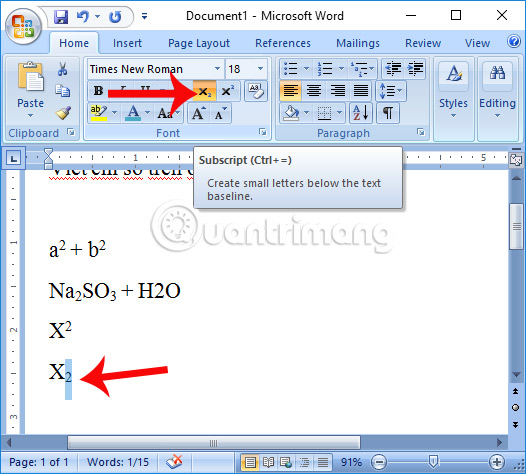Switch to the Mailings tab

[358, 43]
